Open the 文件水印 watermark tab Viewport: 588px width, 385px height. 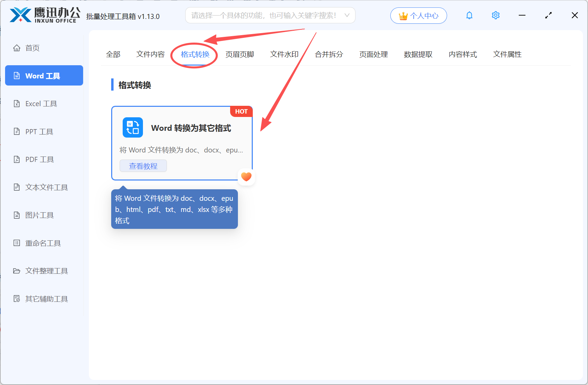(x=284, y=54)
